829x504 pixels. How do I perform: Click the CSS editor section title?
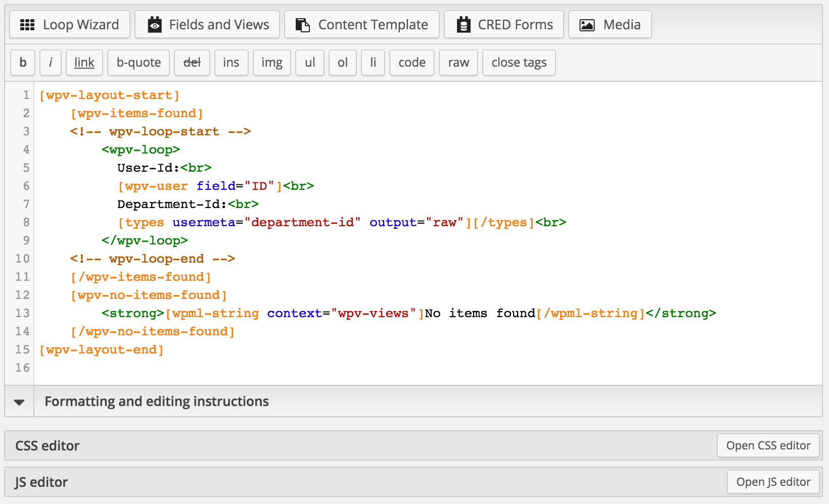point(48,446)
